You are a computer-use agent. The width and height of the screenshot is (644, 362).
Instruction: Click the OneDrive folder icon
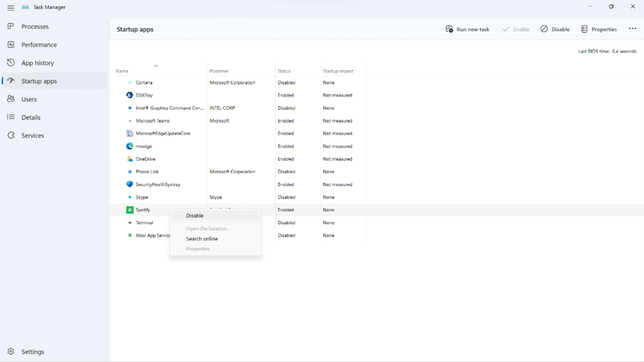130,159
